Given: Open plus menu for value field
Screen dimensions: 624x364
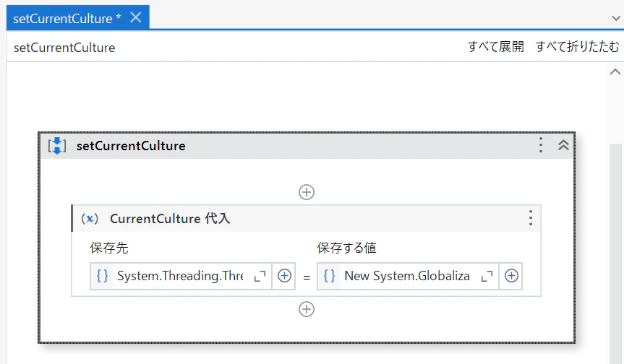Looking at the screenshot, I should click(x=511, y=276).
